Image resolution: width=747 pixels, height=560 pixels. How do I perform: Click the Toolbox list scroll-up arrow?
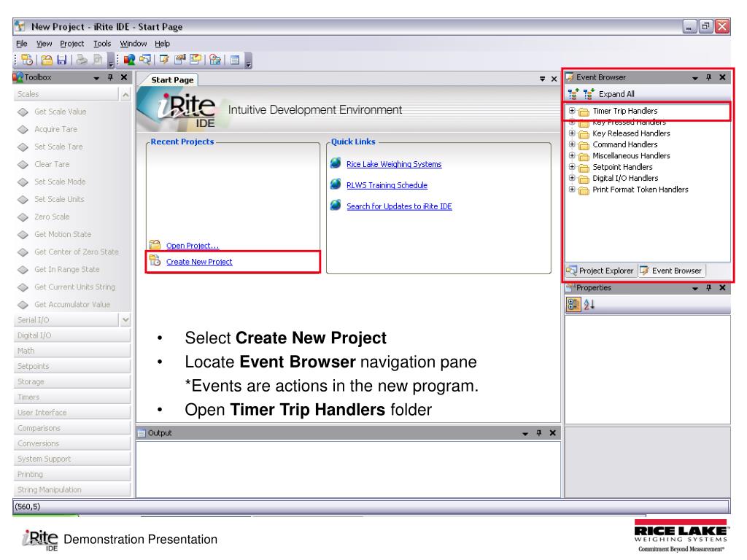coord(125,95)
